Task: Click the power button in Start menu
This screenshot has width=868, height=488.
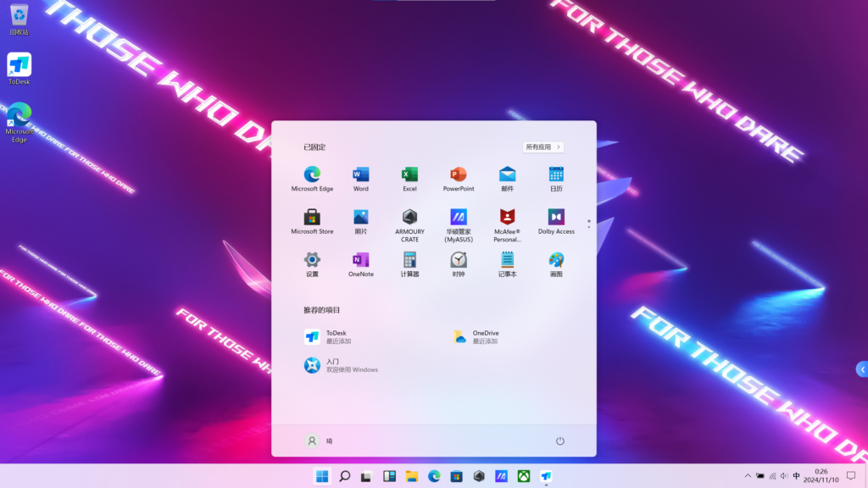Action: tap(559, 441)
